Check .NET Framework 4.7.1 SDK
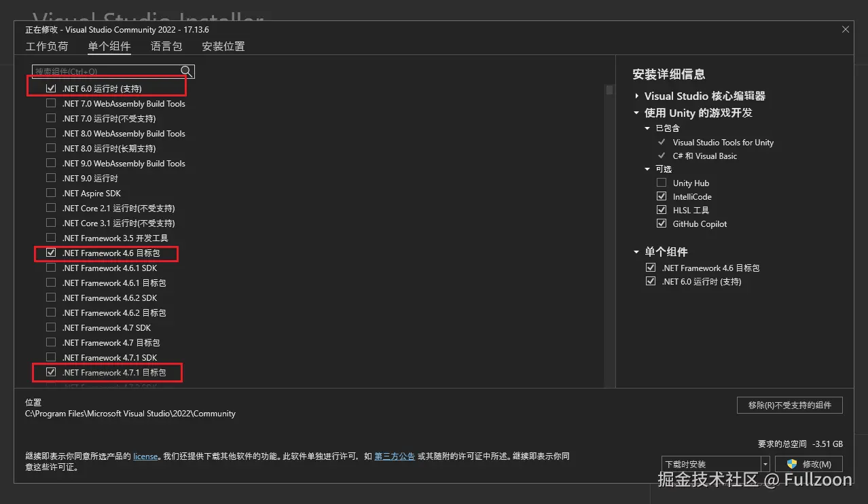The image size is (868, 504). (x=51, y=358)
